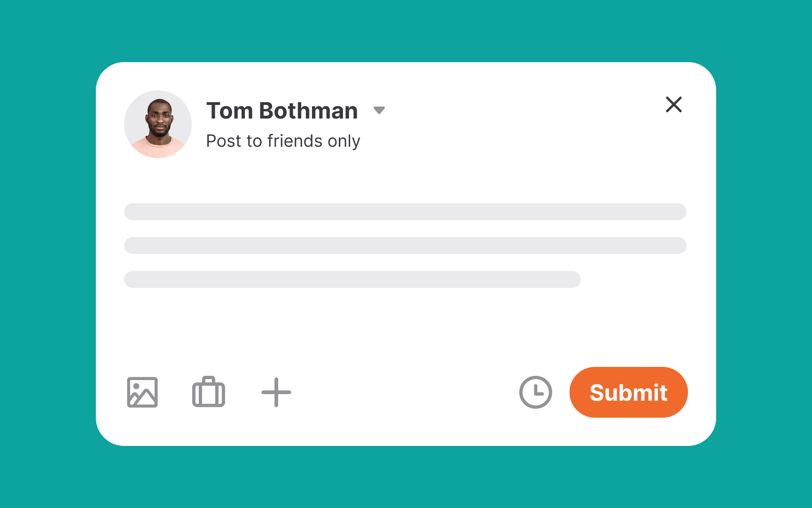The image size is (812, 508).
Task: Click inside the post text area
Action: click(x=405, y=246)
